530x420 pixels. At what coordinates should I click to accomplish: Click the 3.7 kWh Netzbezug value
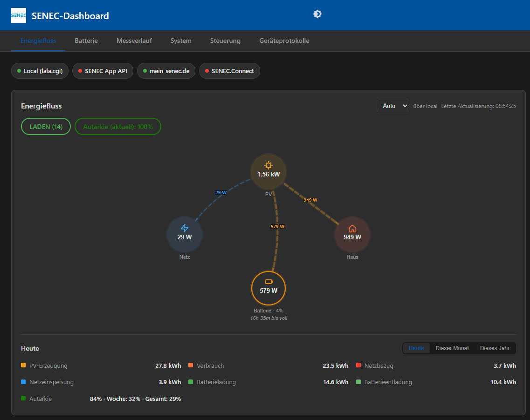pos(505,366)
